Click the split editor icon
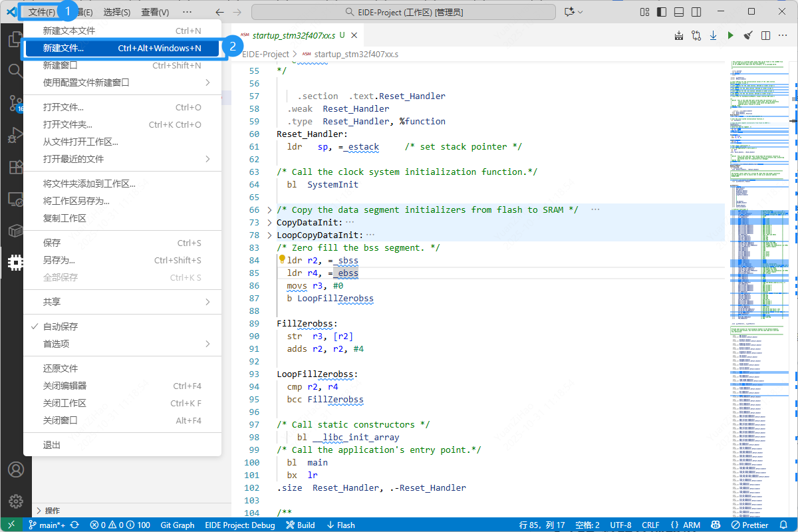 [x=766, y=35]
